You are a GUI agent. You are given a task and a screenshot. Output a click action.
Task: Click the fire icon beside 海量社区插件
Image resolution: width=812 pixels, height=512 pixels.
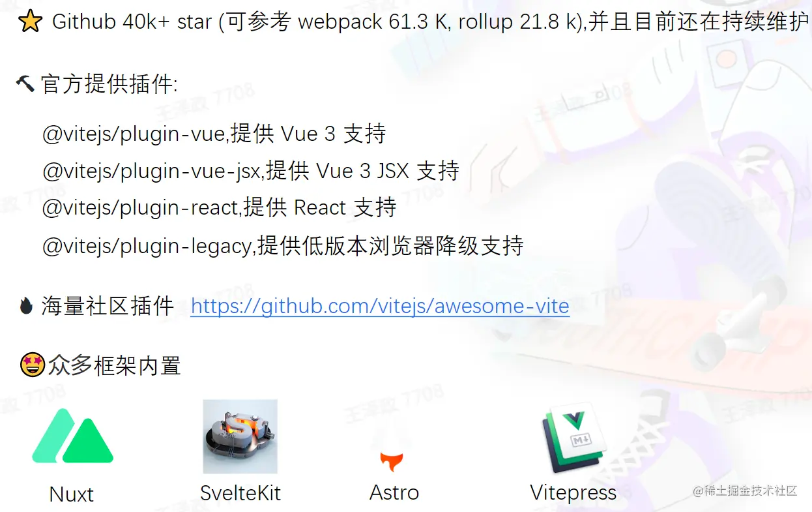26,305
